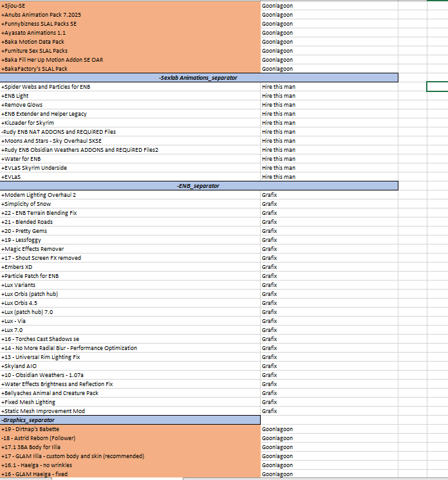Click '+Spider Webs and Particles for ENB'
The width and height of the screenshot is (448, 480).
click(x=130, y=87)
